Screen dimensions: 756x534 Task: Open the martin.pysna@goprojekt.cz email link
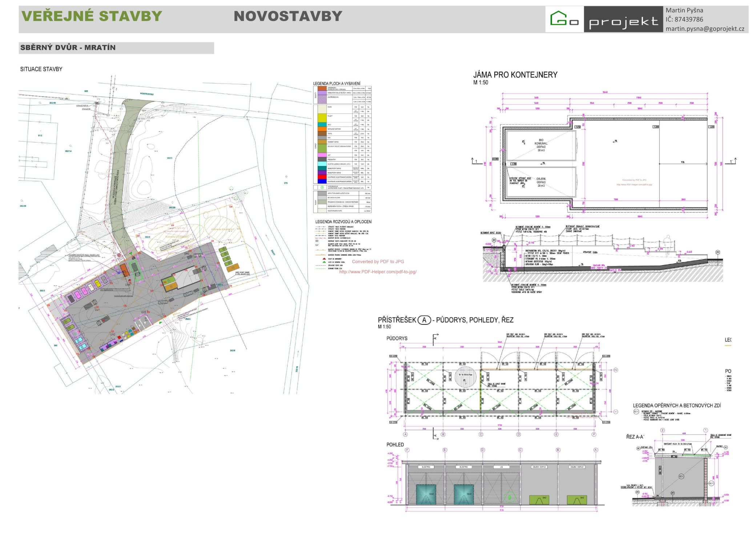[x=705, y=29]
